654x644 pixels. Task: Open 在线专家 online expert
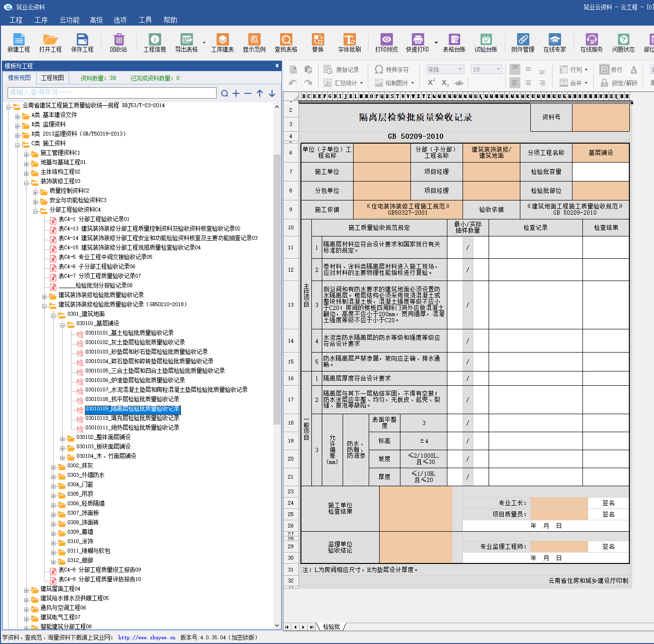554,43
